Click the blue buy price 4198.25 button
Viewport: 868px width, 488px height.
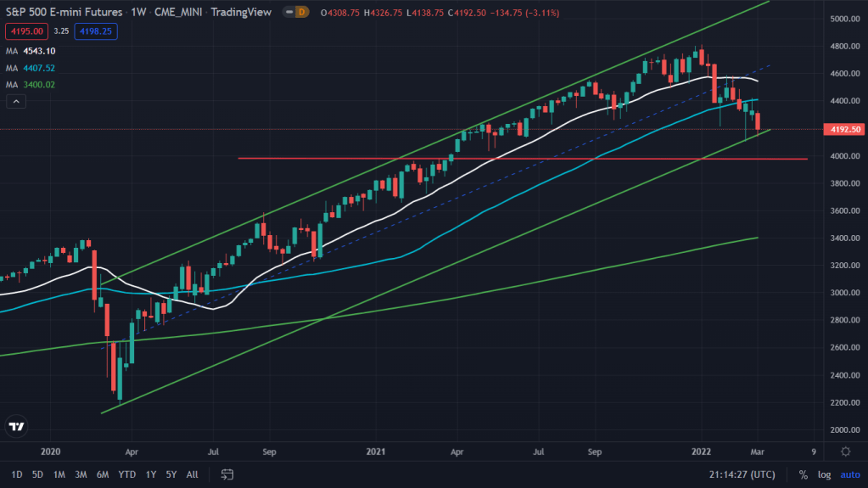pos(96,31)
